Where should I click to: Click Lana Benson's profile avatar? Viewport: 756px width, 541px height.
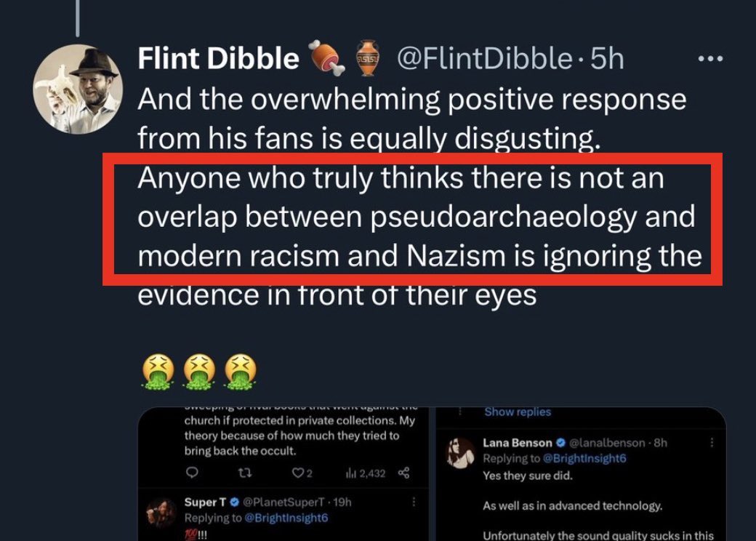[x=459, y=453]
